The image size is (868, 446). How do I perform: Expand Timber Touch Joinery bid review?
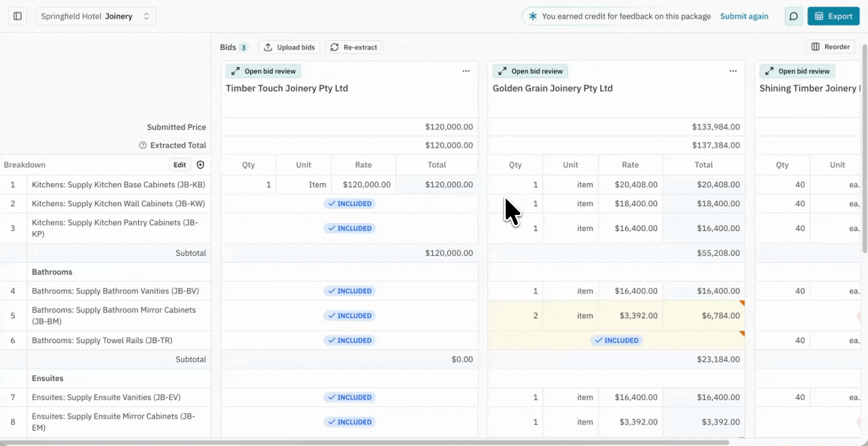[x=263, y=71]
